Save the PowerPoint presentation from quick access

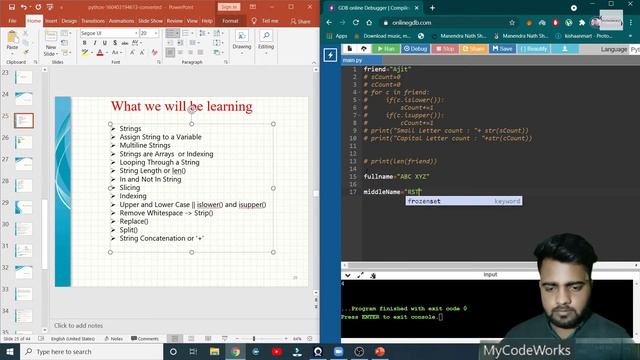pos(11,7)
